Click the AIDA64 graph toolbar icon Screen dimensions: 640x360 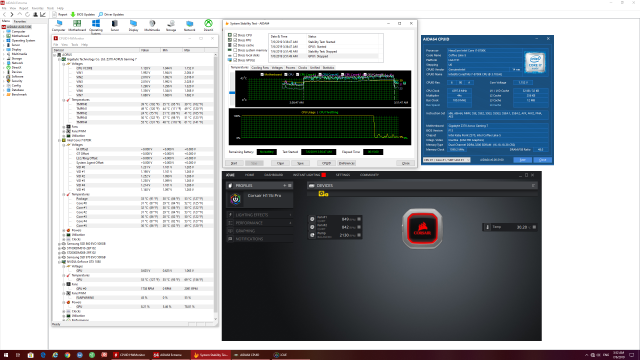pos(43,14)
